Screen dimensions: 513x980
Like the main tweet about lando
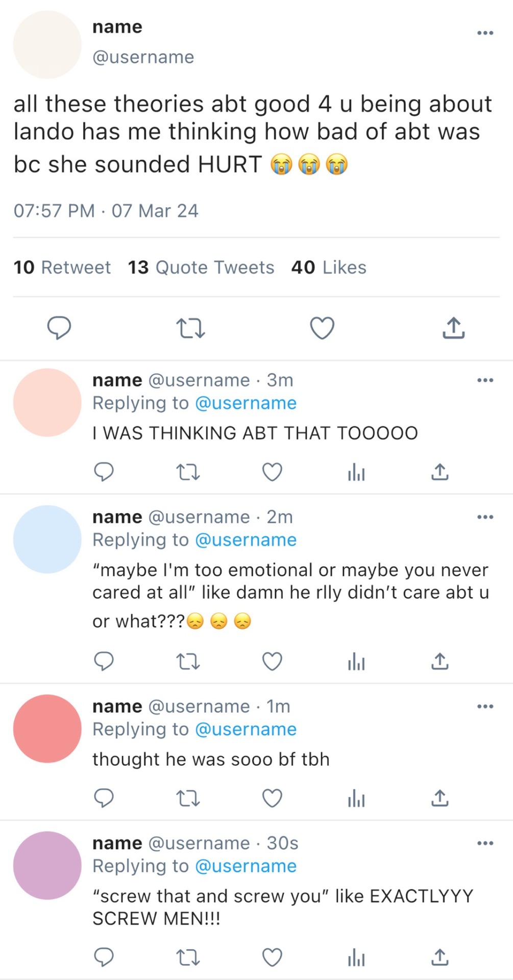[322, 328]
